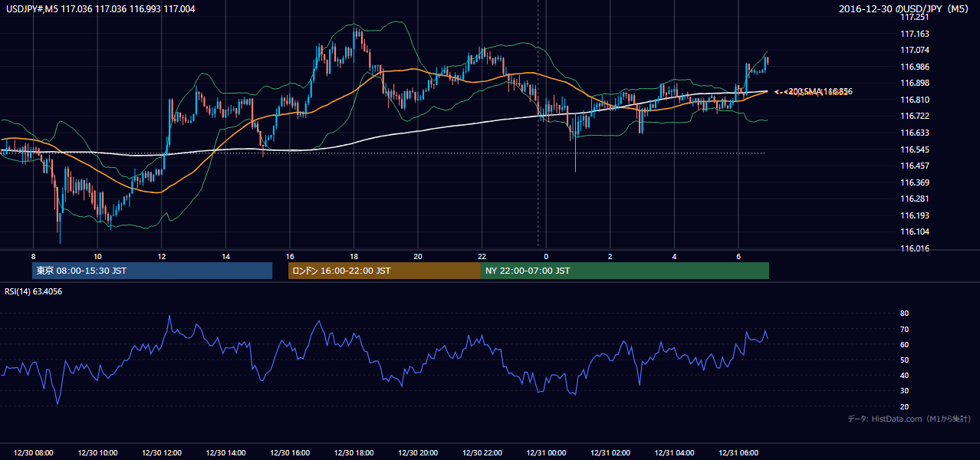This screenshot has width=980, height=460.
Task: Click RSI scale value 20
Action: tap(905, 406)
